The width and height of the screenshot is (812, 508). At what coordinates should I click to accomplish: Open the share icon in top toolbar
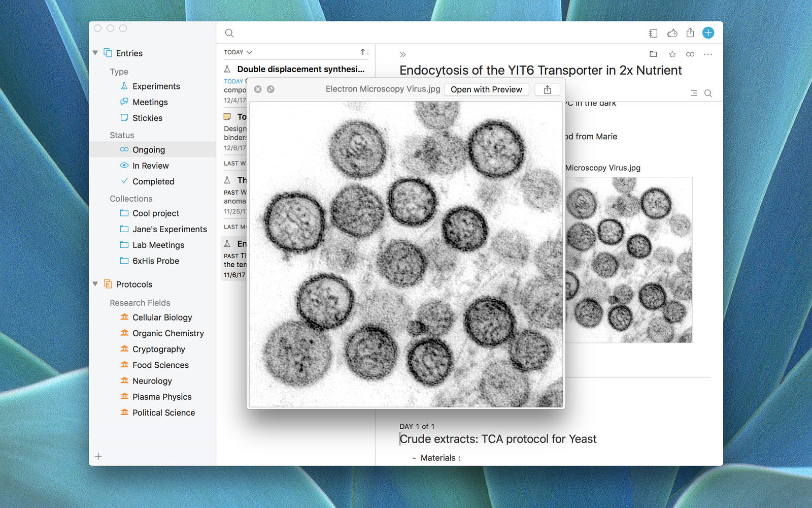point(690,33)
